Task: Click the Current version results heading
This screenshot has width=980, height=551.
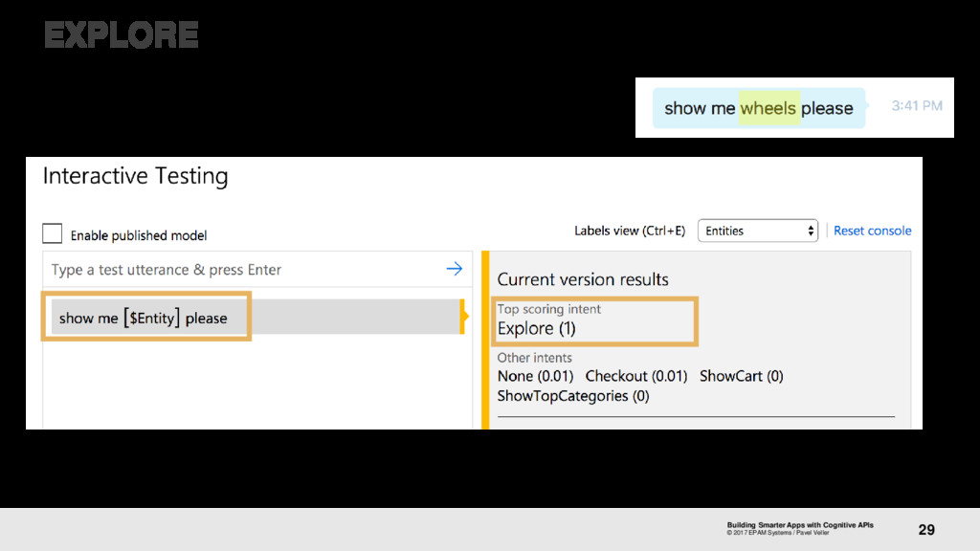Action: tap(583, 279)
